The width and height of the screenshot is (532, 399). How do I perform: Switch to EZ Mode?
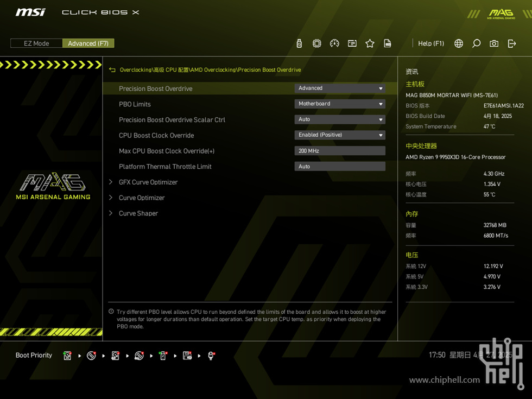click(36, 43)
